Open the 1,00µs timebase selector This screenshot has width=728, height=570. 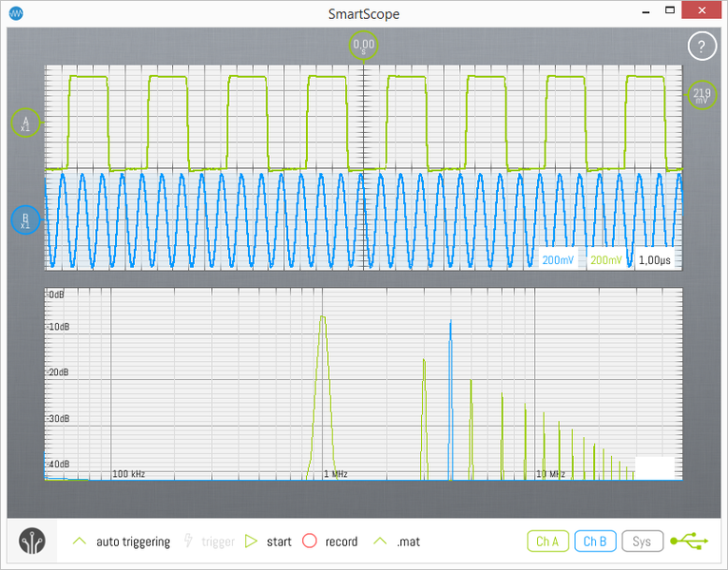[x=657, y=260]
